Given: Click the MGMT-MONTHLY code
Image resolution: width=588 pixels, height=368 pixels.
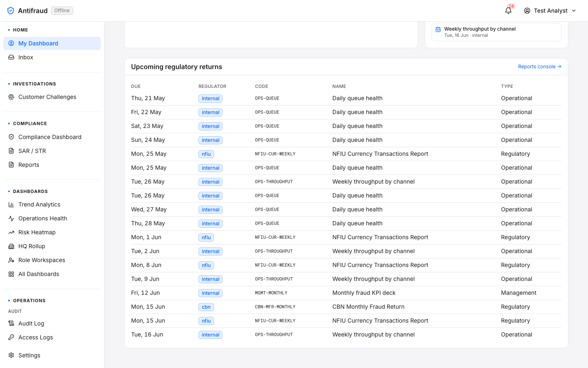Looking at the screenshot, I should pyautogui.click(x=271, y=293).
